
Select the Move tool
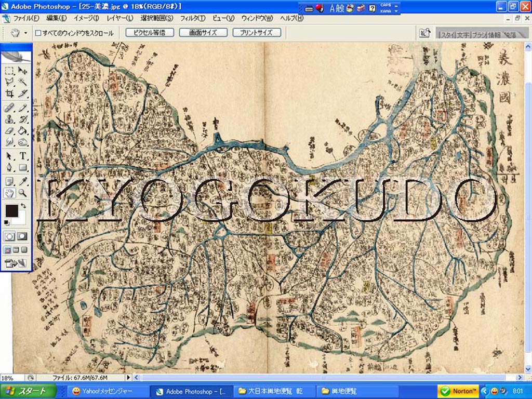[x=22, y=71]
